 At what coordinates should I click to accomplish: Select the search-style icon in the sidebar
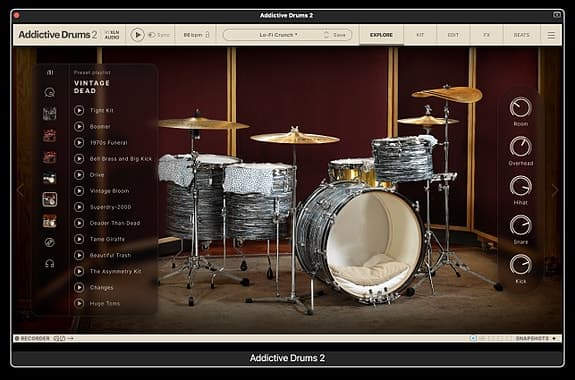(50, 92)
